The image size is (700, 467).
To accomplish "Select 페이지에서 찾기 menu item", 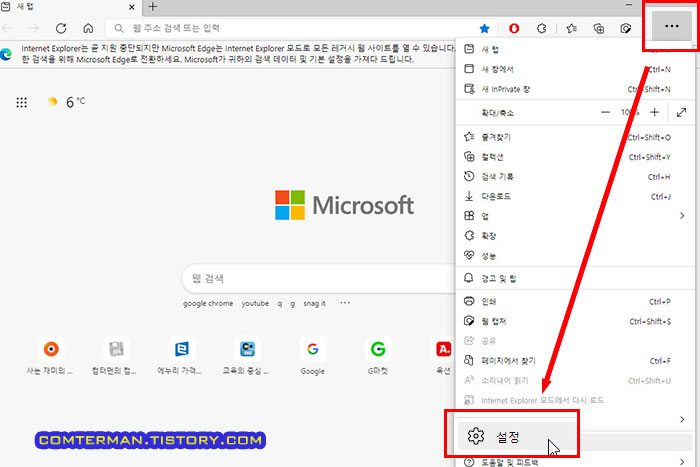I will (x=575, y=361).
